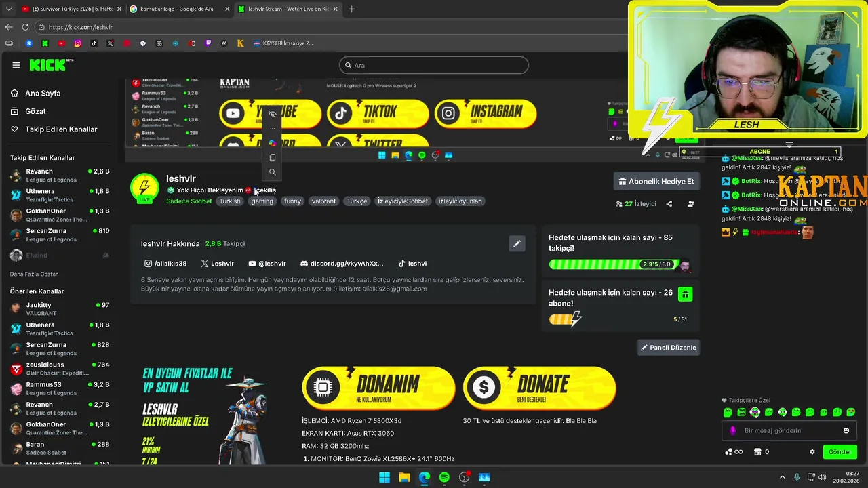The image size is (868, 488).
Task: Open the Twitch bookmark icon
Action: point(208,43)
